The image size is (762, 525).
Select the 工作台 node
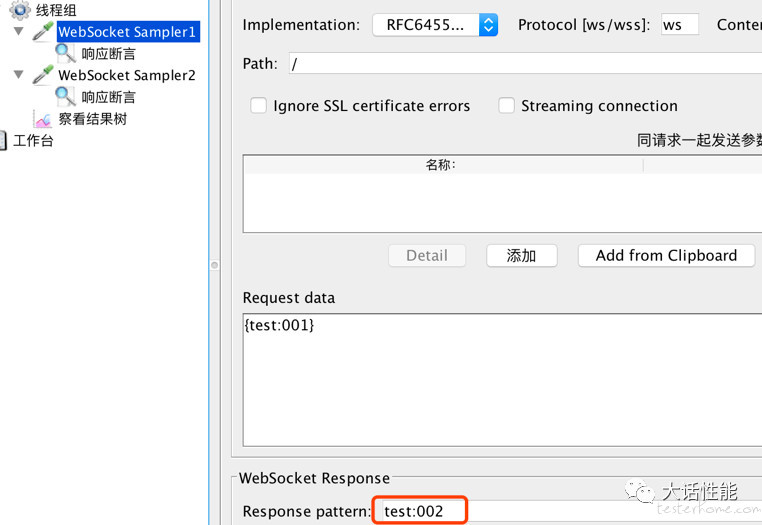33,140
